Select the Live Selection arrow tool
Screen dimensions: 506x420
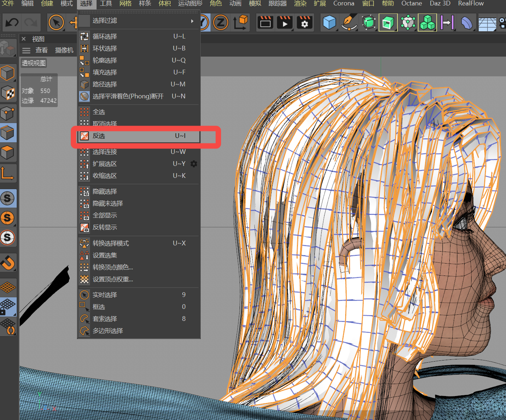pyautogui.click(x=56, y=23)
